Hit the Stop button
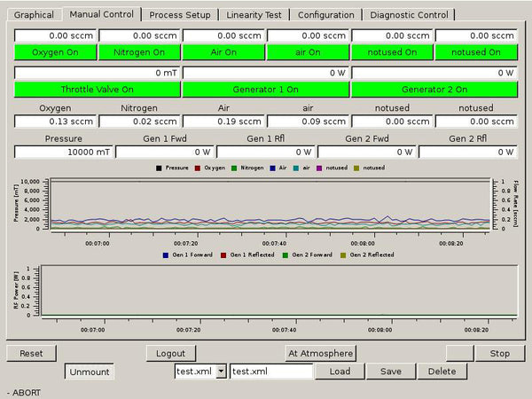The width and height of the screenshot is (532, 399). pos(499,353)
